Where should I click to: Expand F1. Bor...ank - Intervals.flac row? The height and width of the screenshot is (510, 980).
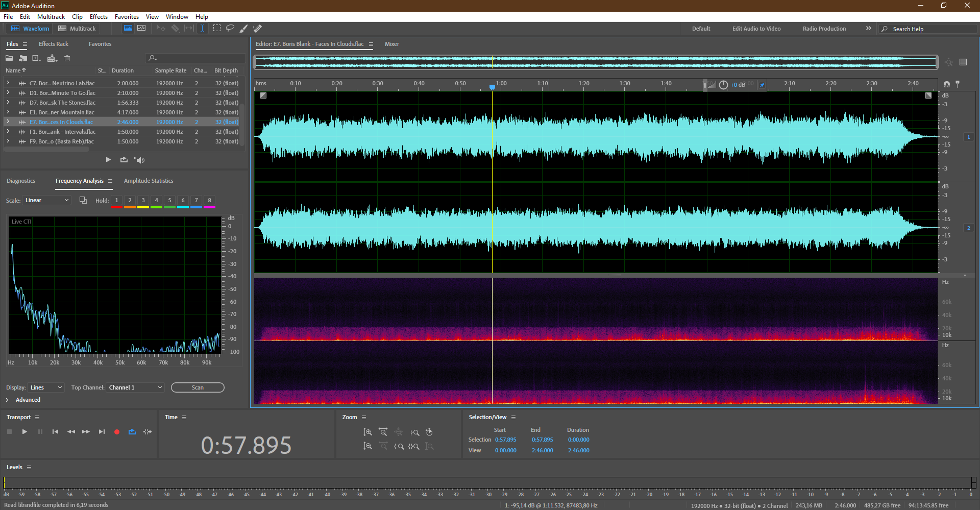coord(8,131)
